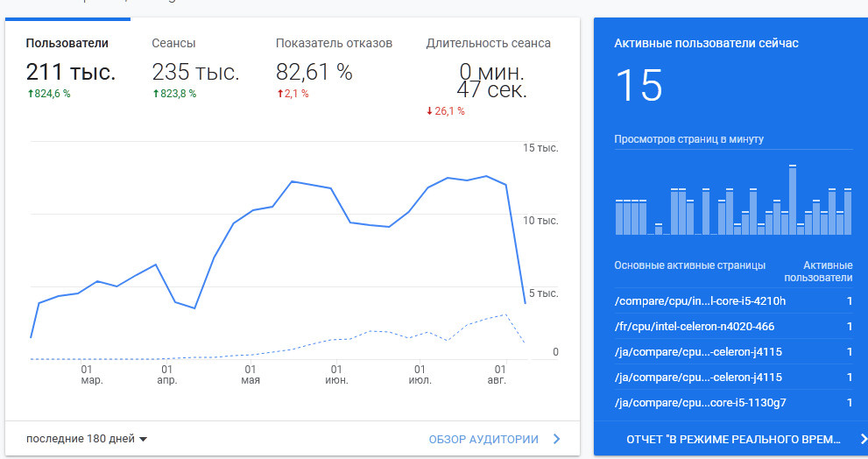Click the active users count 15
The width and height of the screenshot is (868, 459).
(x=639, y=86)
